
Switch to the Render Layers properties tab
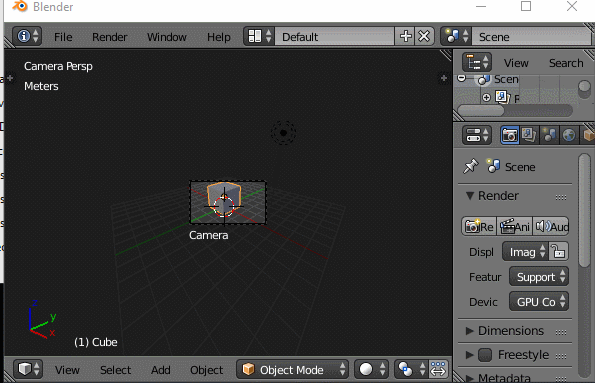coord(529,135)
